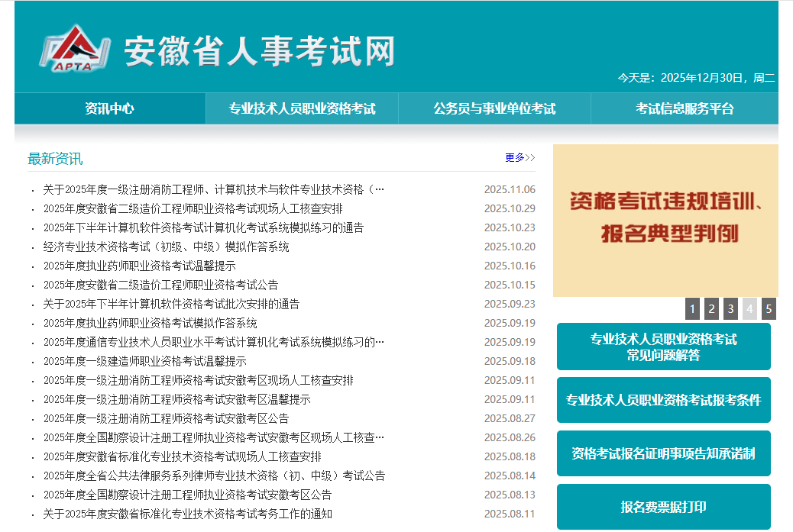Switch banner to slide 3
The height and width of the screenshot is (532, 793).
click(730, 309)
